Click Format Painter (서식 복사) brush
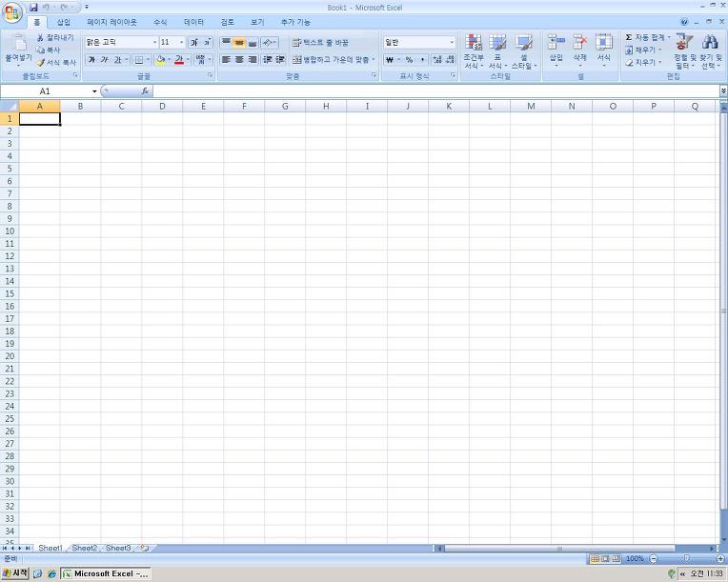The height and width of the screenshot is (582, 728). click(56, 62)
